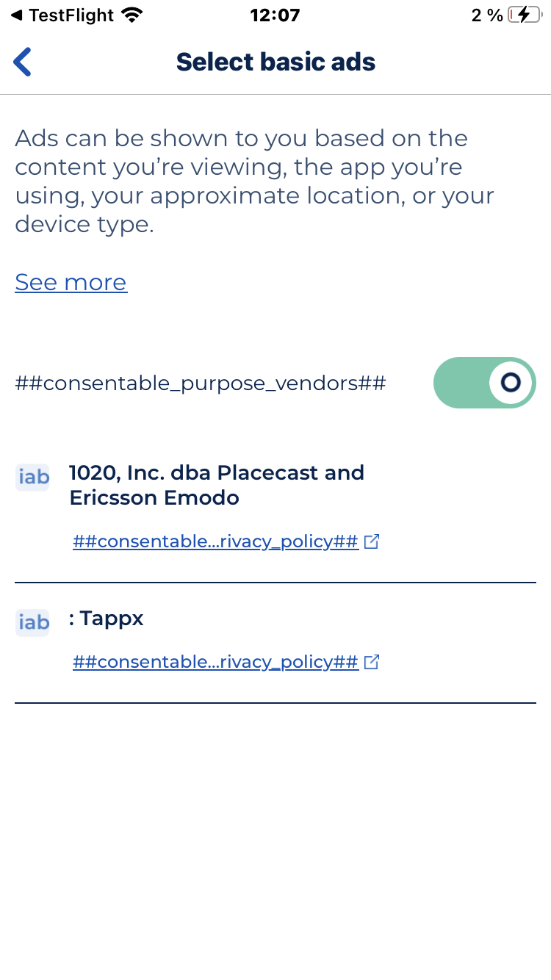Tap the blue back arrow
The height and width of the screenshot is (980, 551).
tap(23, 62)
